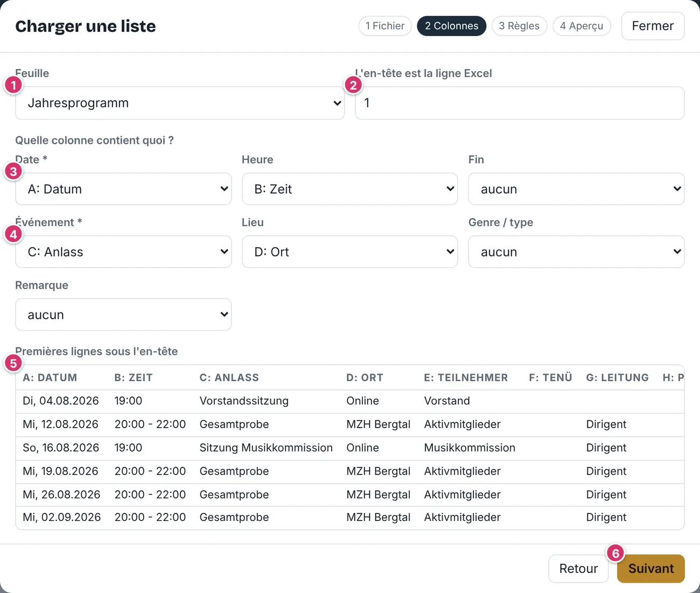
Task: Click the Vorstandssitzung cell
Action: tap(244, 401)
